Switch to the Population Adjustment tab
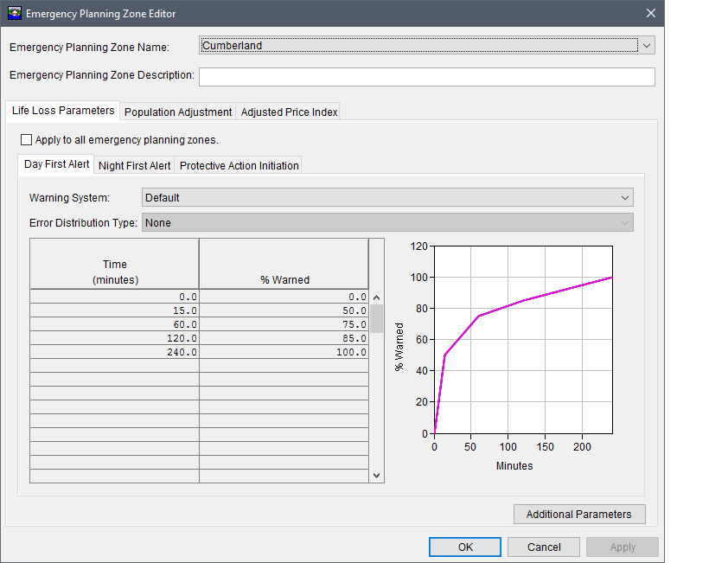Screen dimensions: 728x563 coord(178,112)
